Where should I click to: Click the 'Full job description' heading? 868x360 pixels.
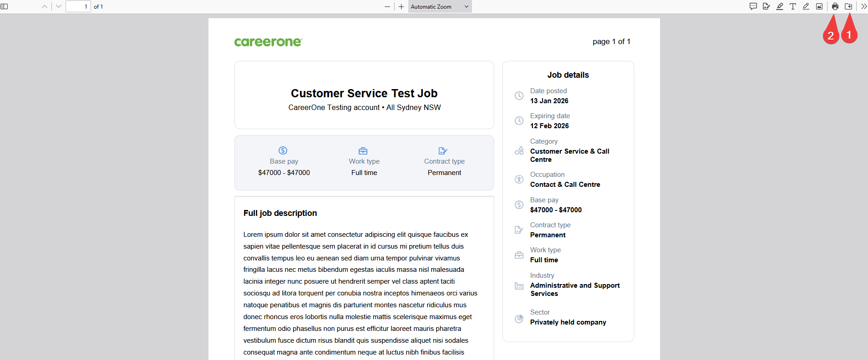point(280,213)
